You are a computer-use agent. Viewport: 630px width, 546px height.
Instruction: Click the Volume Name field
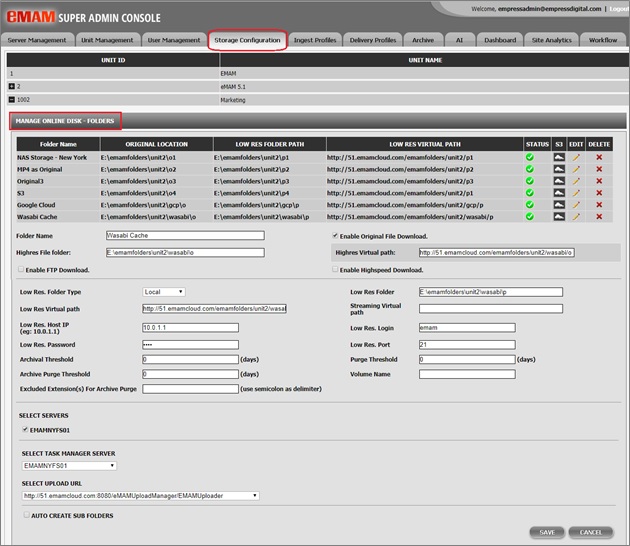click(x=467, y=374)
